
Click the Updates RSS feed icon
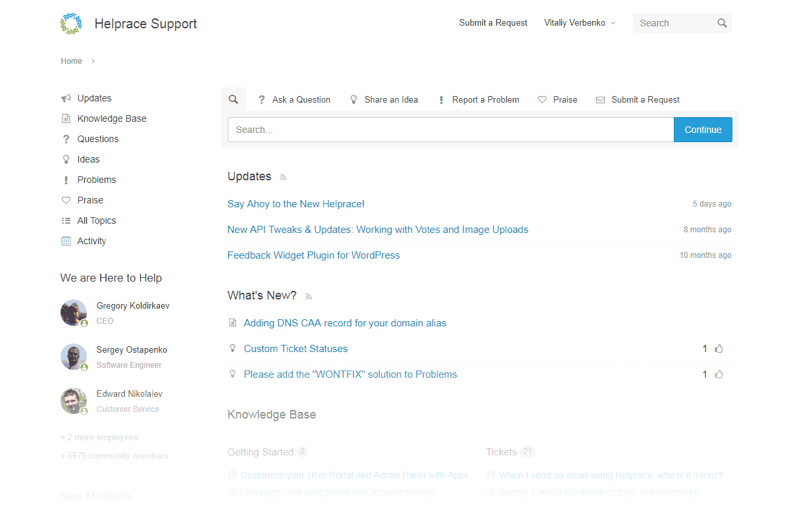284,177
